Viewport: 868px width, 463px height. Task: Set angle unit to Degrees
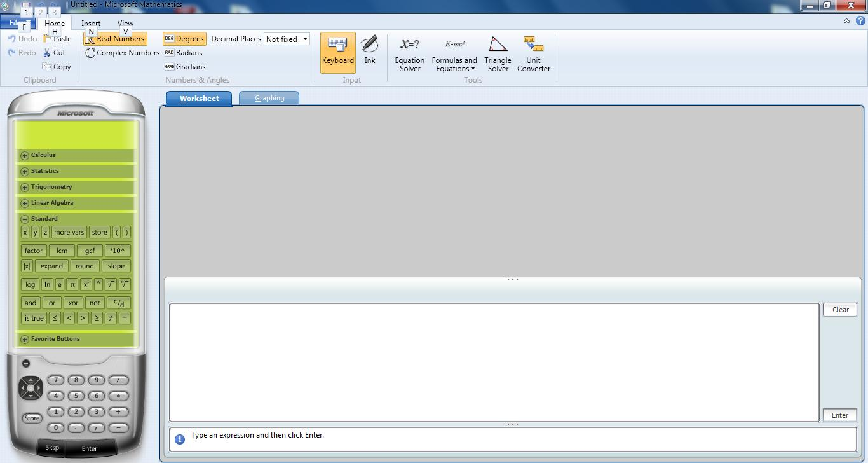pos(184,39)
